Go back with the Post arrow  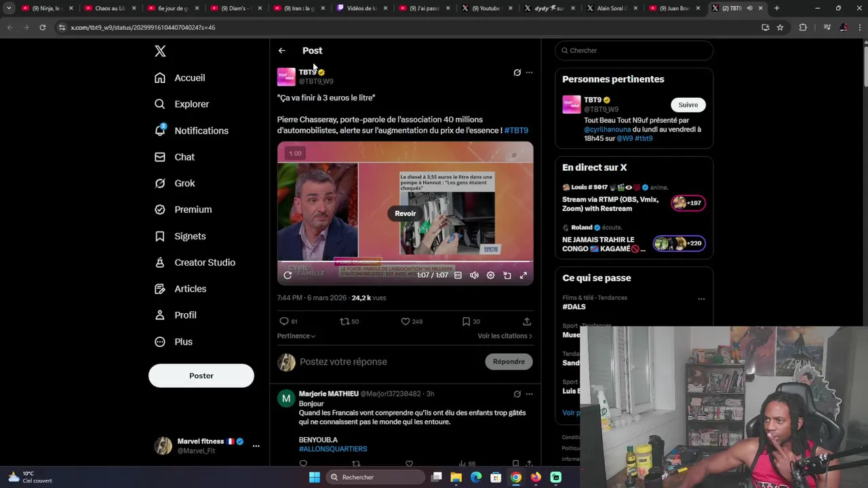point(281,51)
